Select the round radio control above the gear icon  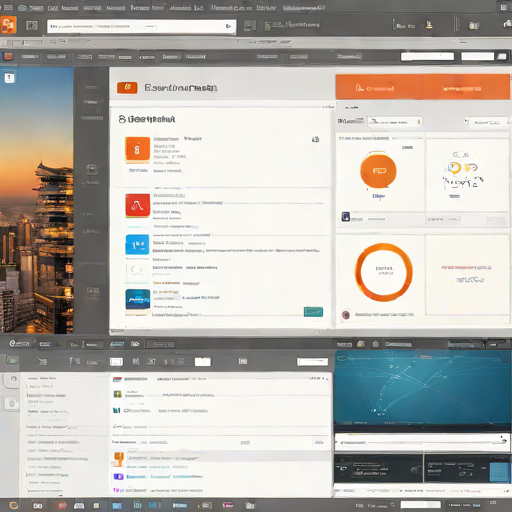point(13,379)
